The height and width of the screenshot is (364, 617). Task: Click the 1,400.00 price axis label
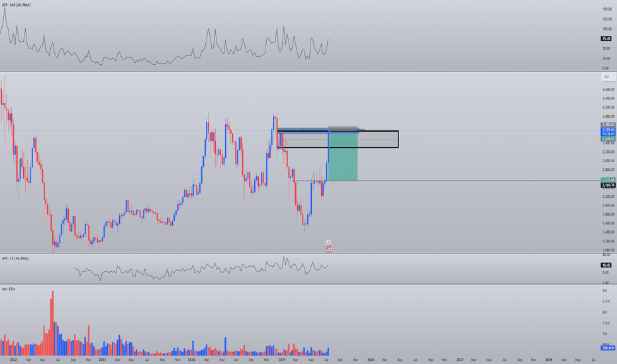pyautogui.click(x=608, y=232)
